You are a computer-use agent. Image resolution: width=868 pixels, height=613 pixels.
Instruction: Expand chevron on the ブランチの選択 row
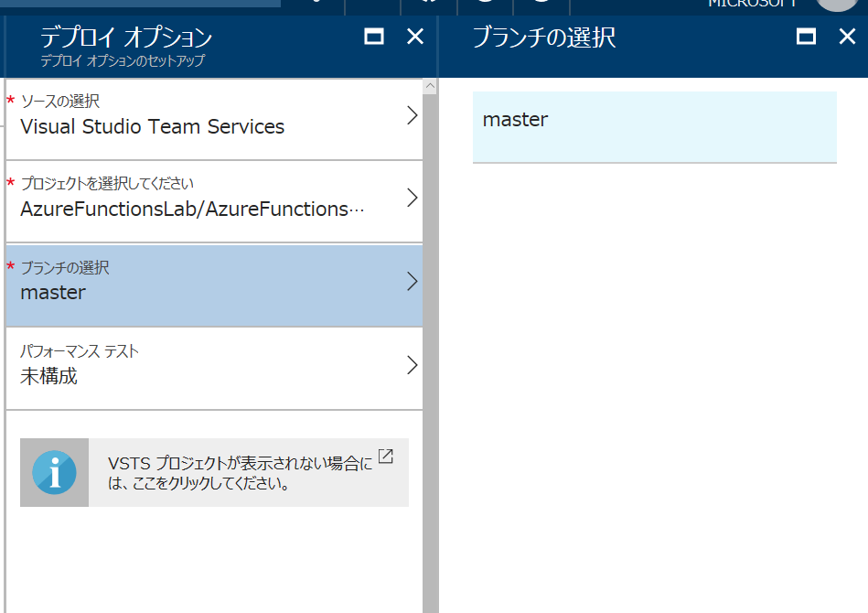(x=412, y=281)
